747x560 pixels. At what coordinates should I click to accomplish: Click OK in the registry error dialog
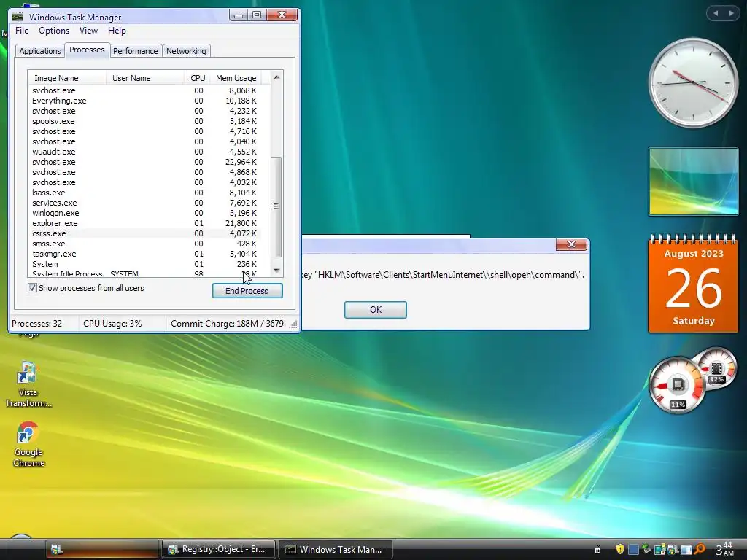(376, 309)
